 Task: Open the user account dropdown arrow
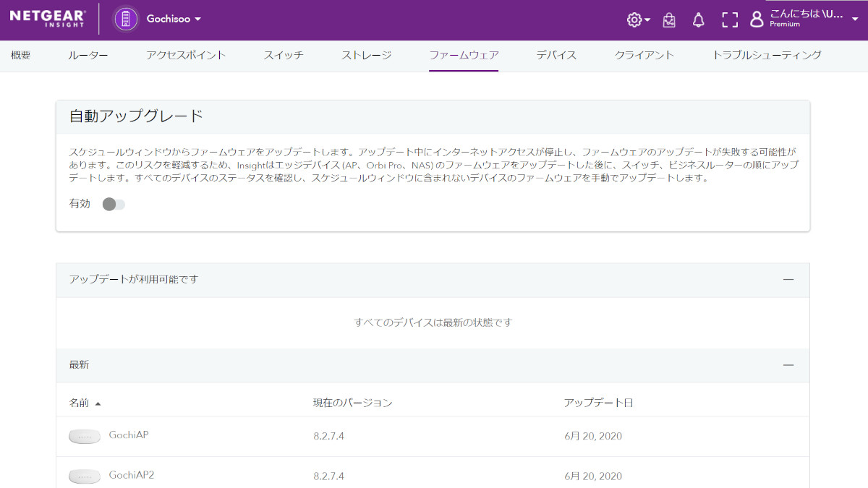(x=855, y=20)
